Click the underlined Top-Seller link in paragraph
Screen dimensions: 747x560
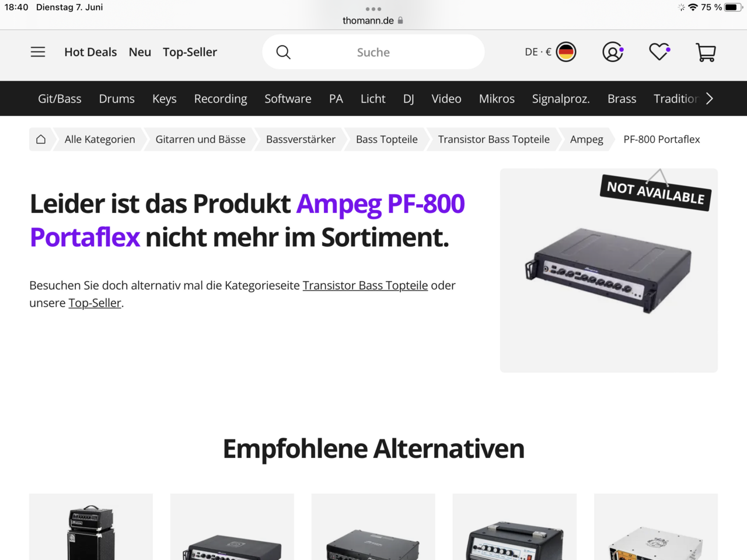(95, 303)
